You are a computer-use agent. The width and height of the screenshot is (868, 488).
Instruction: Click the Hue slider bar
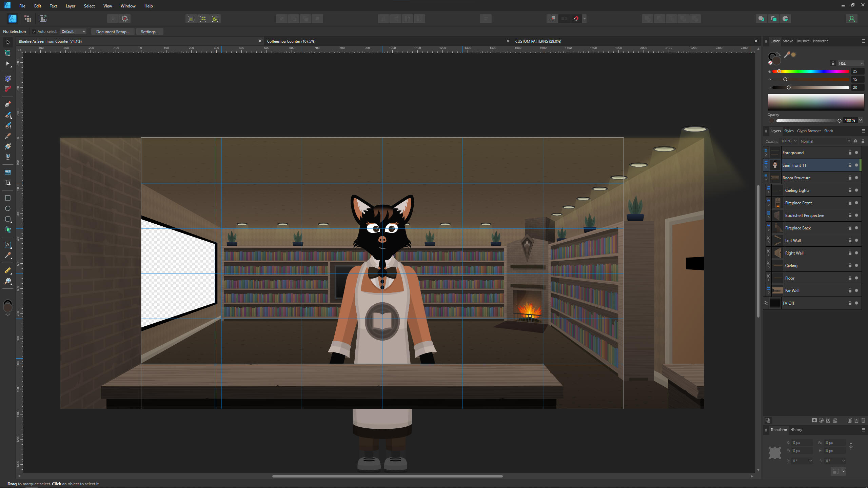pyautogui.click(x=810, y=71)
